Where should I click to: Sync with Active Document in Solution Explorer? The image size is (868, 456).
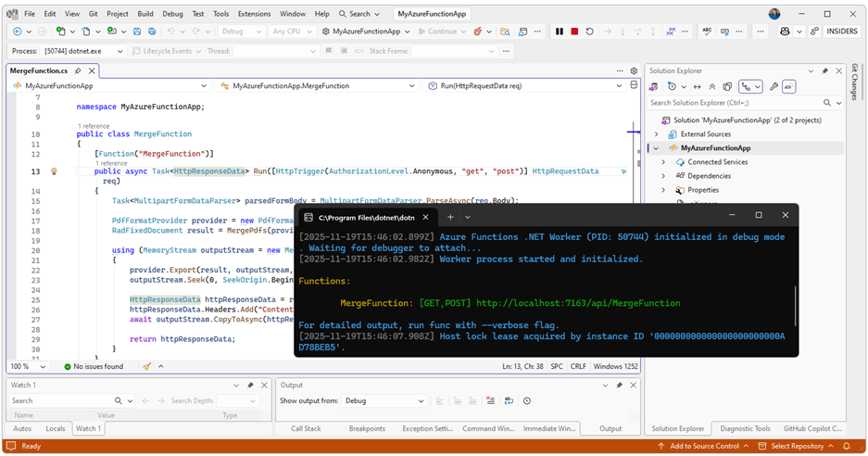[x=697, y=86]
